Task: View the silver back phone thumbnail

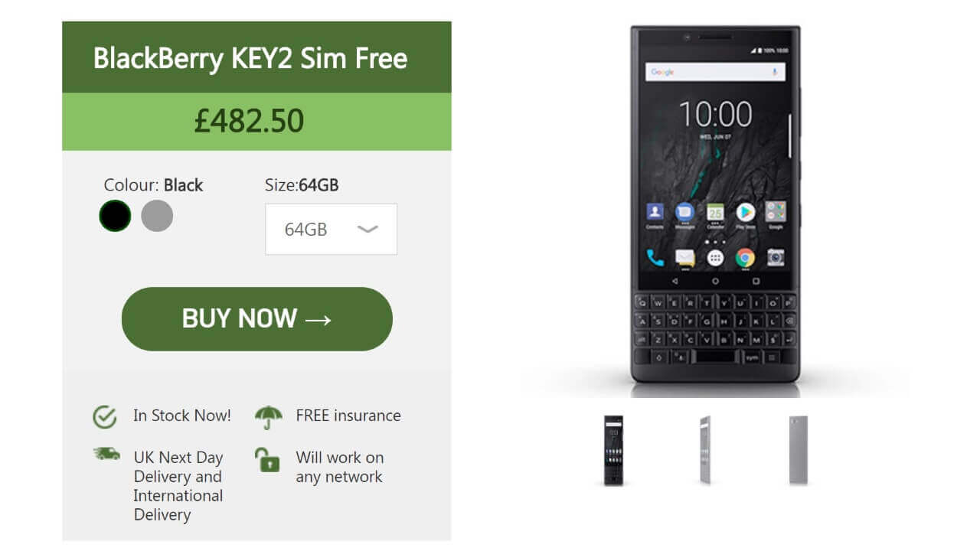Action: (x=799, y=450)
